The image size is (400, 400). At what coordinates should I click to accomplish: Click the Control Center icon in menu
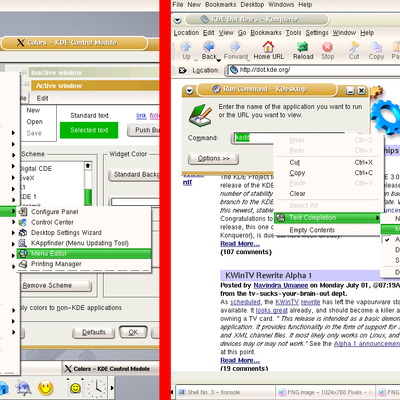(23, 222)
